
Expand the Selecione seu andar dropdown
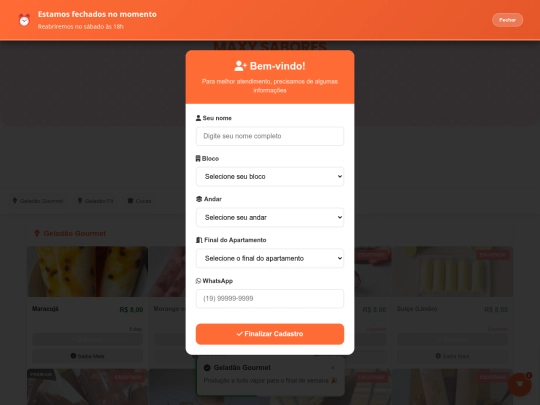(x=270, y=217)
